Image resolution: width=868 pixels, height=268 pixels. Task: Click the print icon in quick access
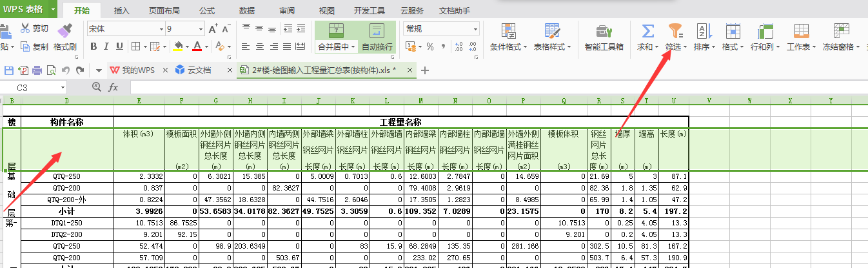pyautogui.click(x=37, y=70)
